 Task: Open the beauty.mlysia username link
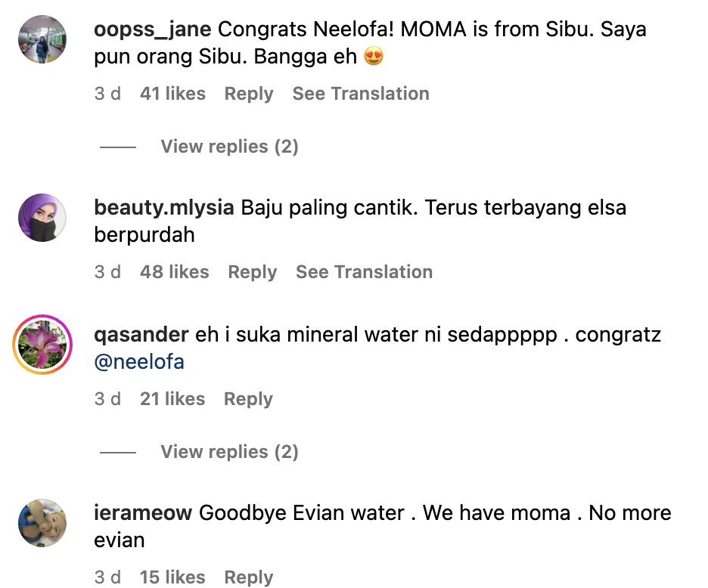click(164, 208)
